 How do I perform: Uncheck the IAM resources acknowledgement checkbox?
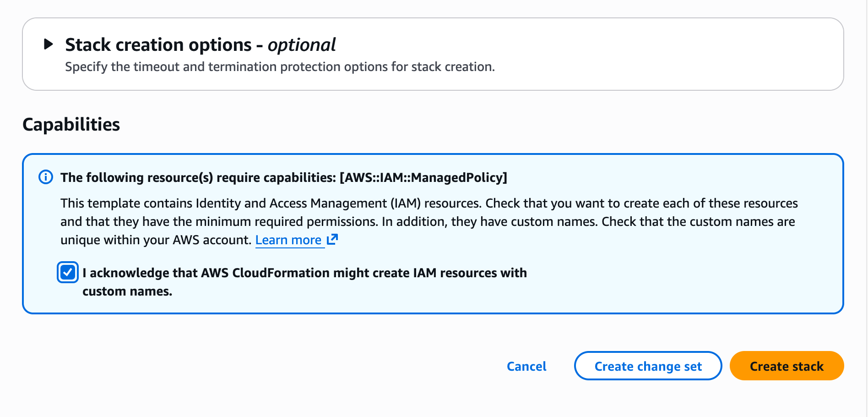click(68, 273)
